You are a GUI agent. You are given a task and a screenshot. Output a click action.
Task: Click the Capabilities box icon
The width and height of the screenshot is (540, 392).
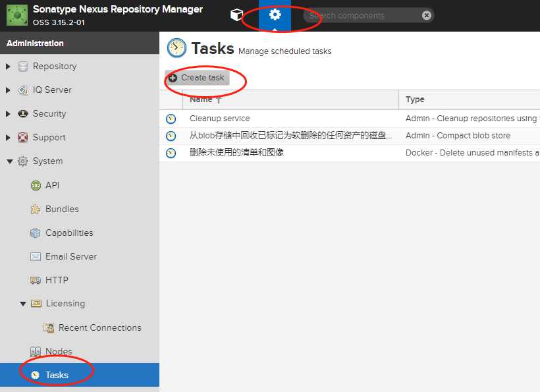point(35,233)
